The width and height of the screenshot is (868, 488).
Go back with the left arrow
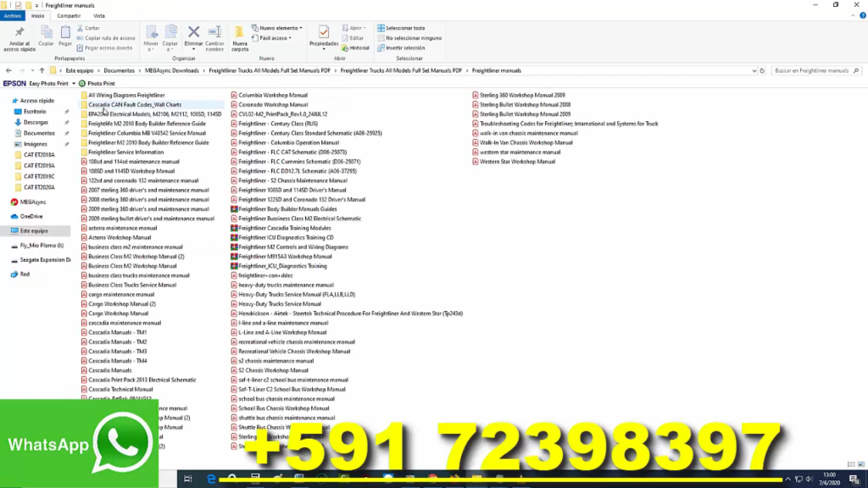[8, 71]
